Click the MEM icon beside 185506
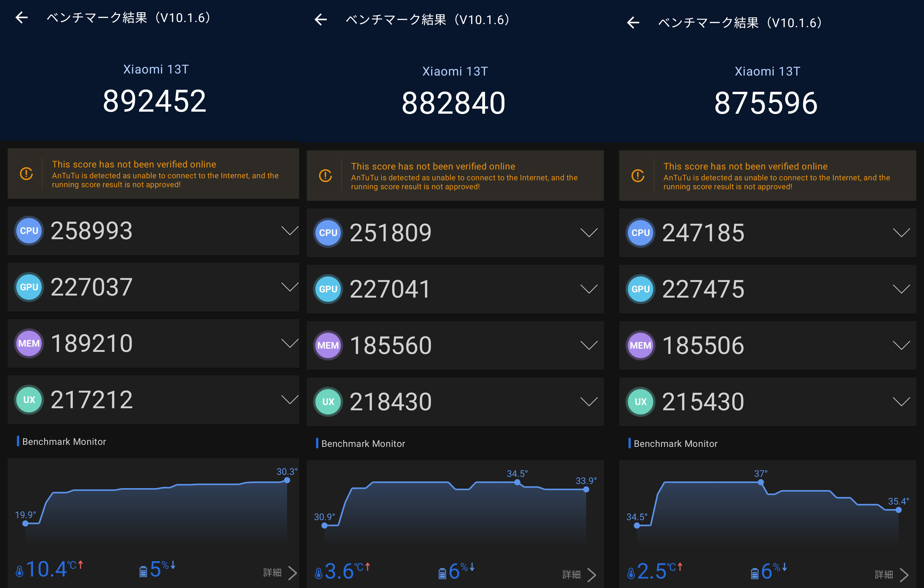924x588 pixels. [x=640, y=345]
